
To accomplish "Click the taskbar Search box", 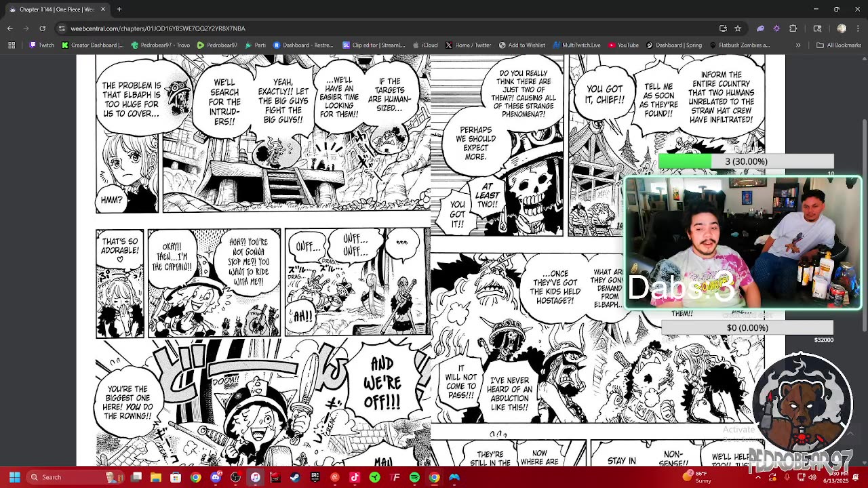I will click(75, 477).
